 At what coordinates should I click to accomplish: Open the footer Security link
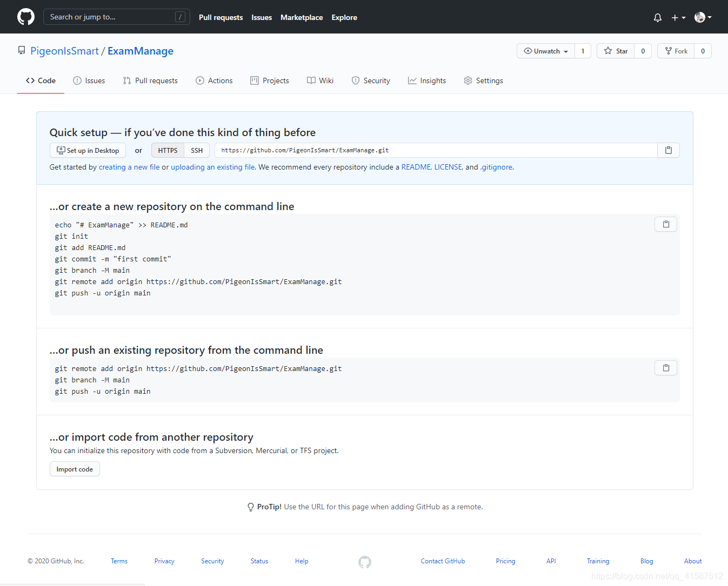[x=212, y=561]
